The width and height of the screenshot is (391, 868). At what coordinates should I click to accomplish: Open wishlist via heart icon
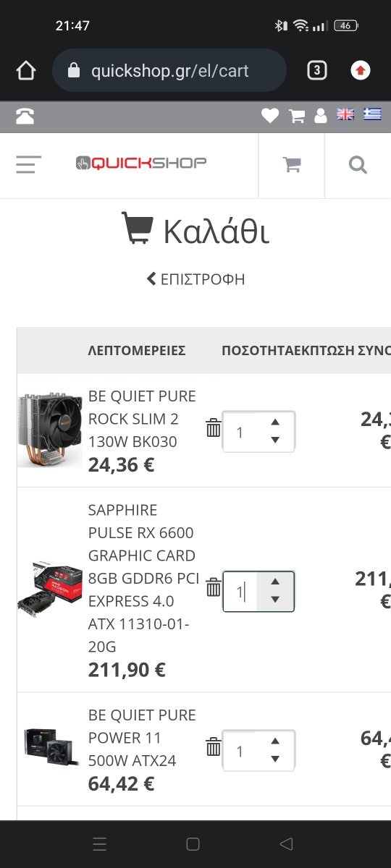270,116
